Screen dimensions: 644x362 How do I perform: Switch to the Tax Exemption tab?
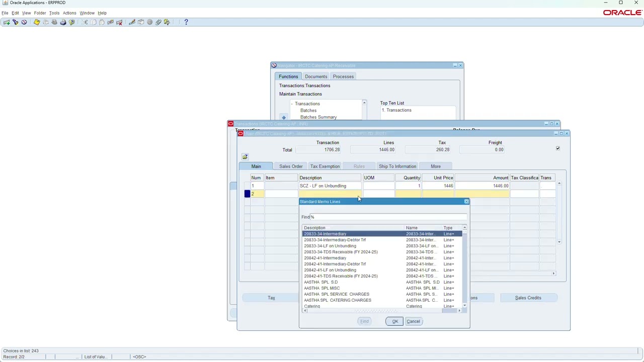pyautogui.click(x=325, y=166)
